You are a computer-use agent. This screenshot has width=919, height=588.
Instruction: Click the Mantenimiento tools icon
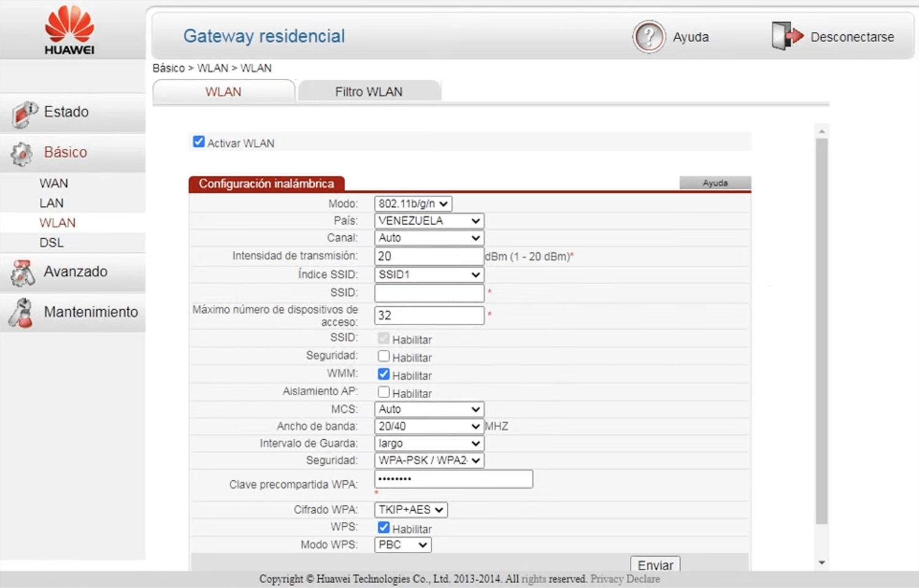pos(21,313)
